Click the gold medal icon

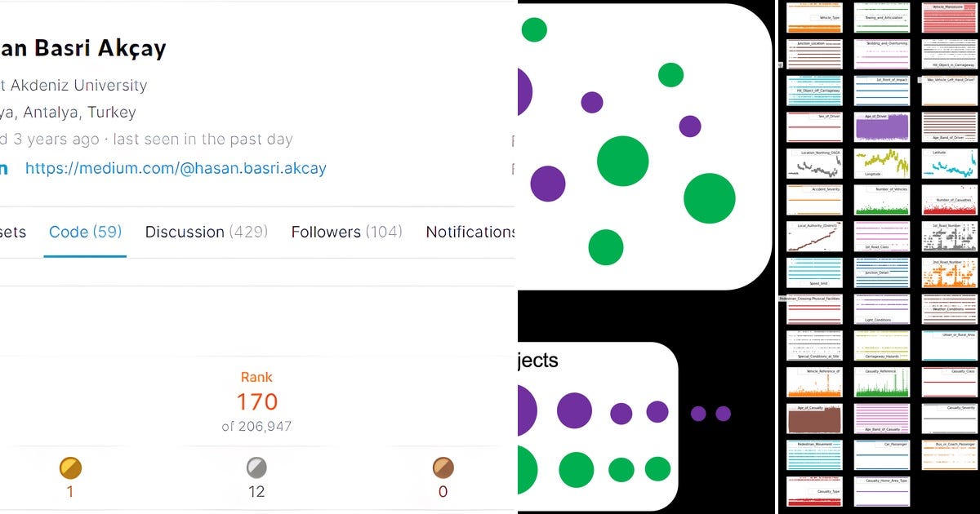pos(69,469)
